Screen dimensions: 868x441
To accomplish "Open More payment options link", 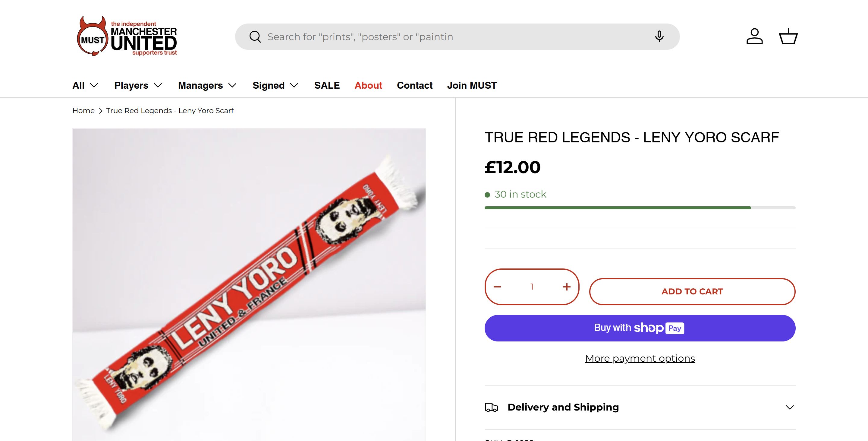I will (640, 358).
